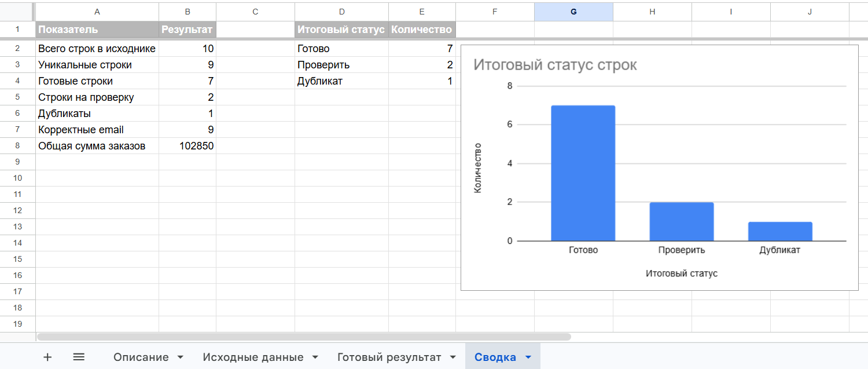Select the value 7 next to Готово

(x=422, y=49)
